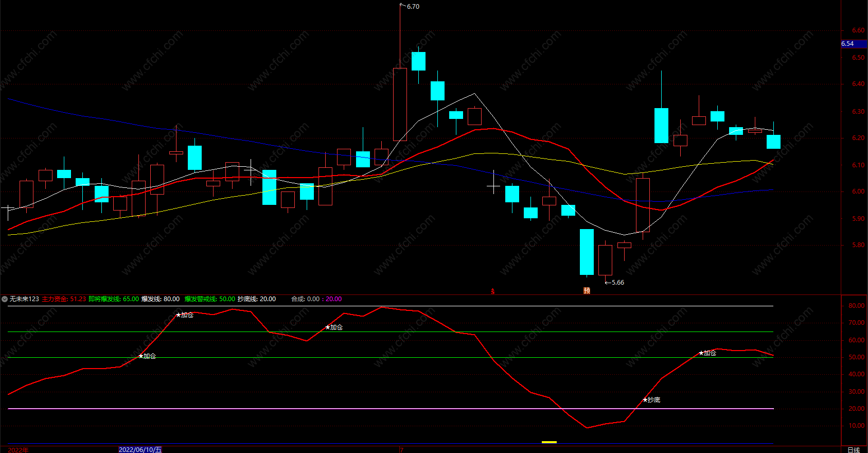868x453 pixels.
Task: Click the 6.00 price axis label
Action: [x=858, y=191]
